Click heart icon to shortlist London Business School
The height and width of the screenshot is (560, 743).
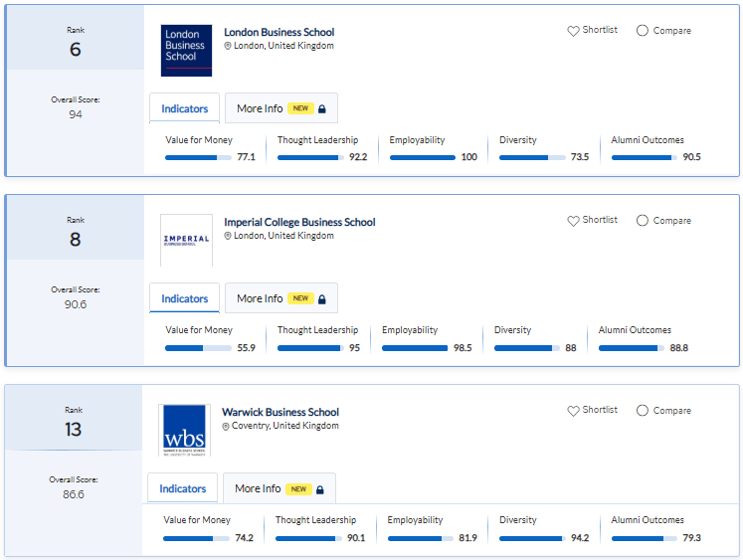(573, 31)
